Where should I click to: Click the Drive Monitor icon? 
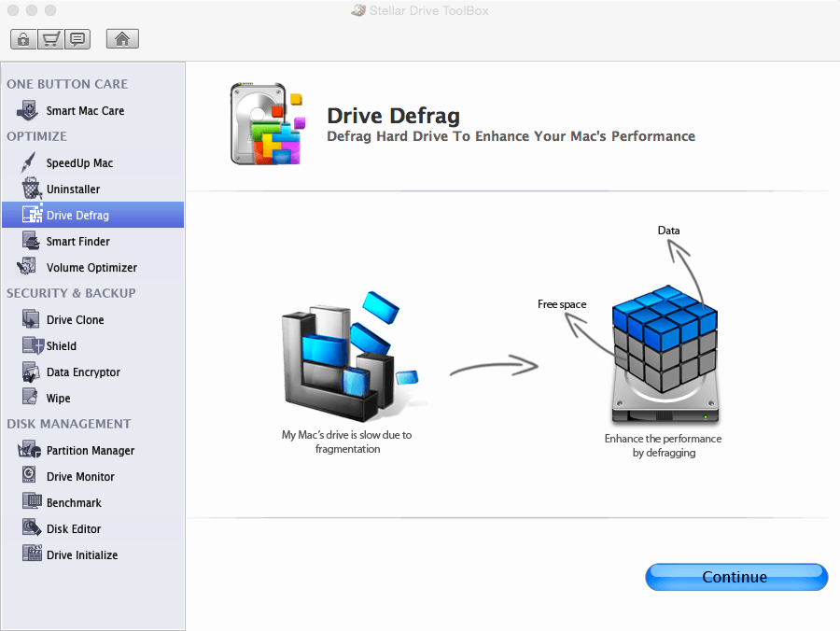tap(29, 475)
